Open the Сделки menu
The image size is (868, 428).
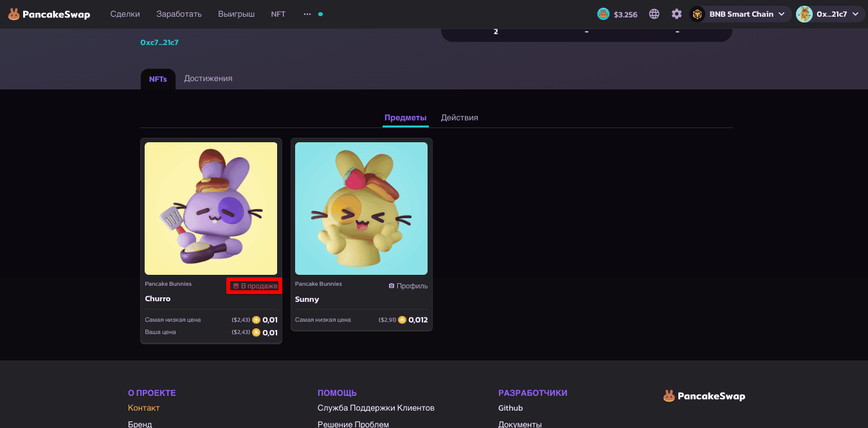point(125,14)
